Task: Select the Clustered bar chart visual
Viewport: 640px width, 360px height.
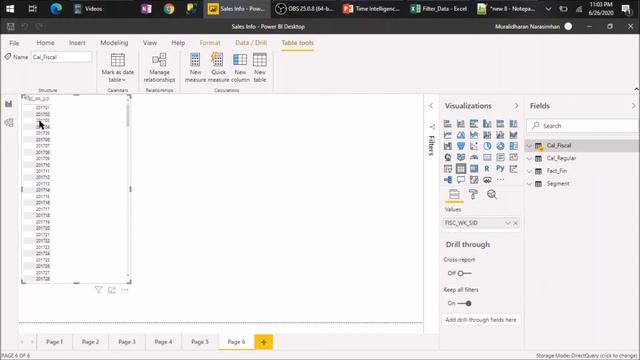Action: pyautogui.click(x=474, y=124)
